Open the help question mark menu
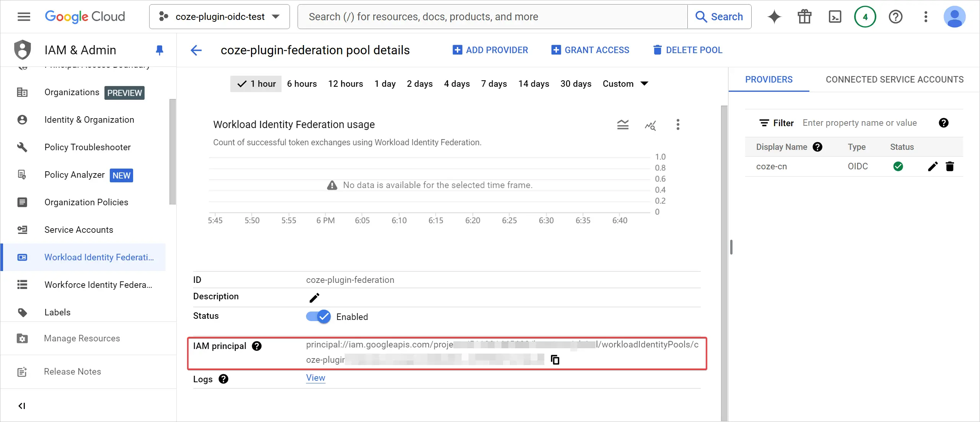The image size is (980, 422). coord(895,17)
